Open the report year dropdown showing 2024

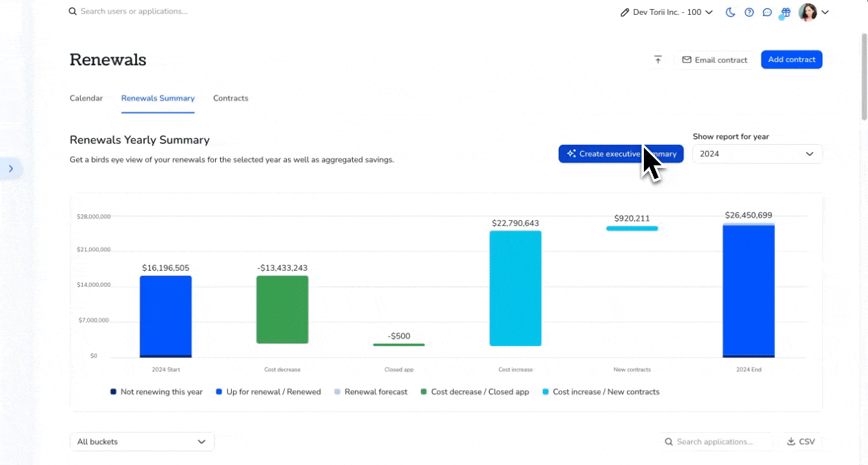[x=757, y=154]
